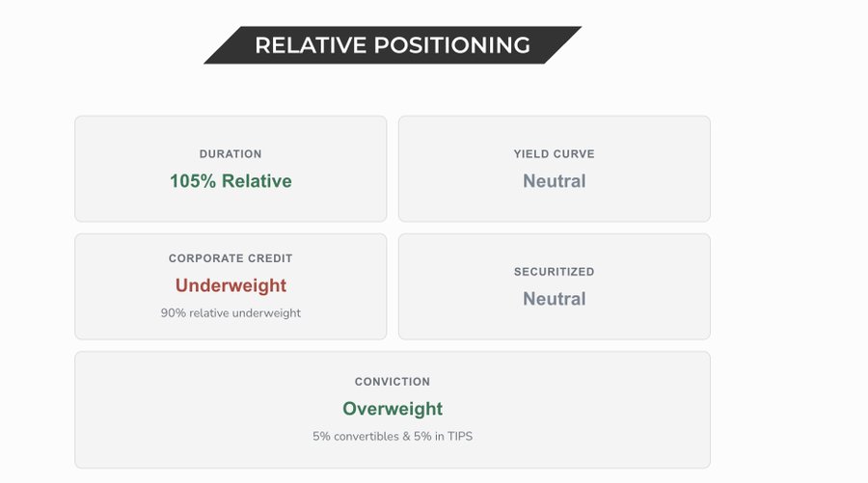Click the word POSITIONING in the banner

coord(452,44)
